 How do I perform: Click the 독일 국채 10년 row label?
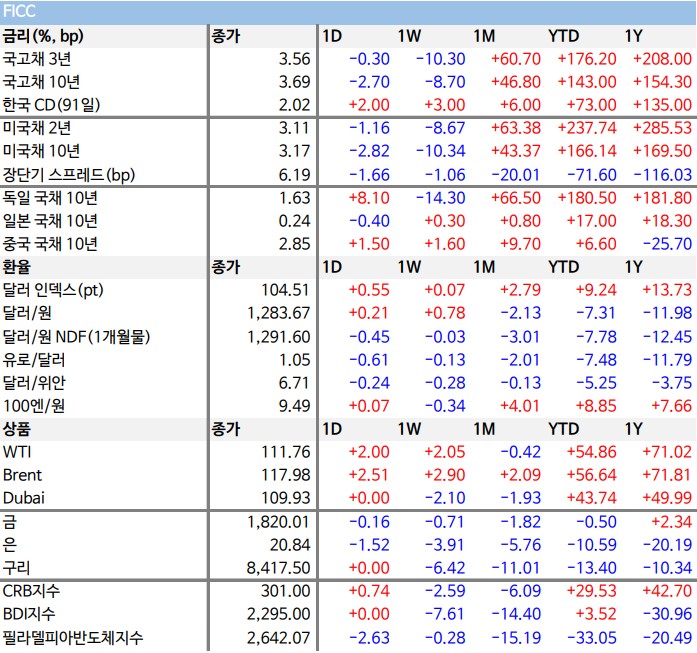pyautogui.click(x=50, y=198)
